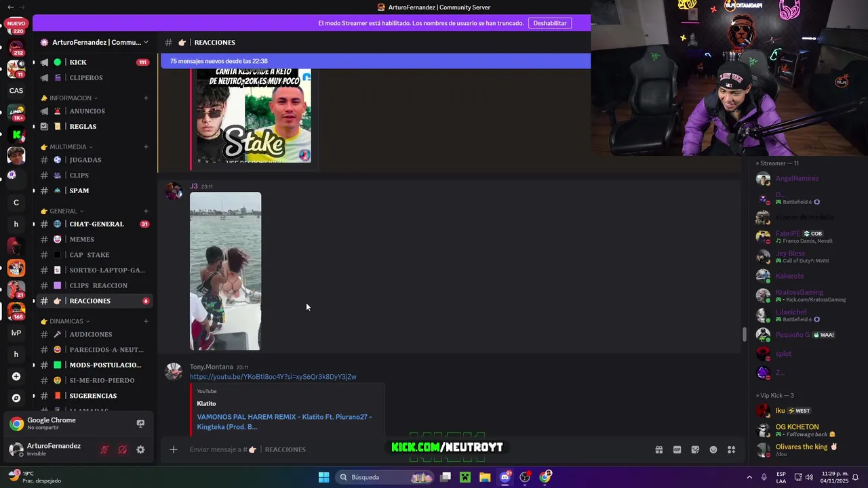868x488 pixels.
Task: Open member AngelRamirez profile
Action: 797,179
